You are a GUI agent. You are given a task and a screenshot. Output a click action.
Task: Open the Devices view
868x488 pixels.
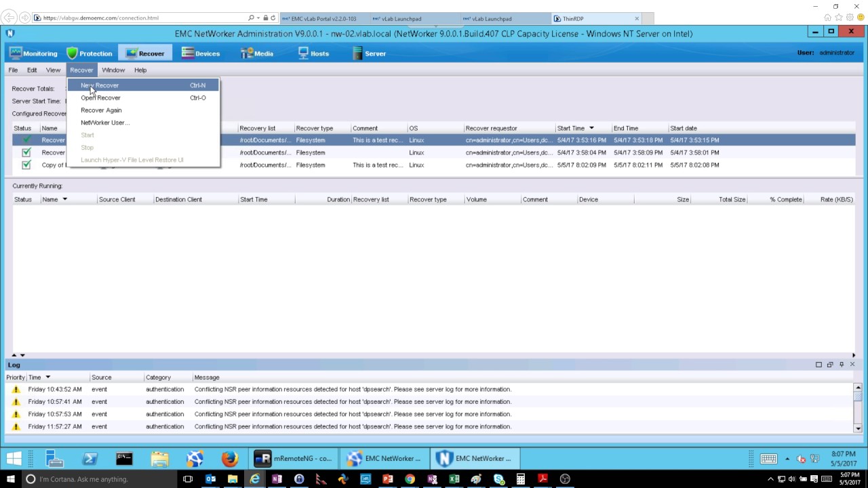tap(200, 54)
